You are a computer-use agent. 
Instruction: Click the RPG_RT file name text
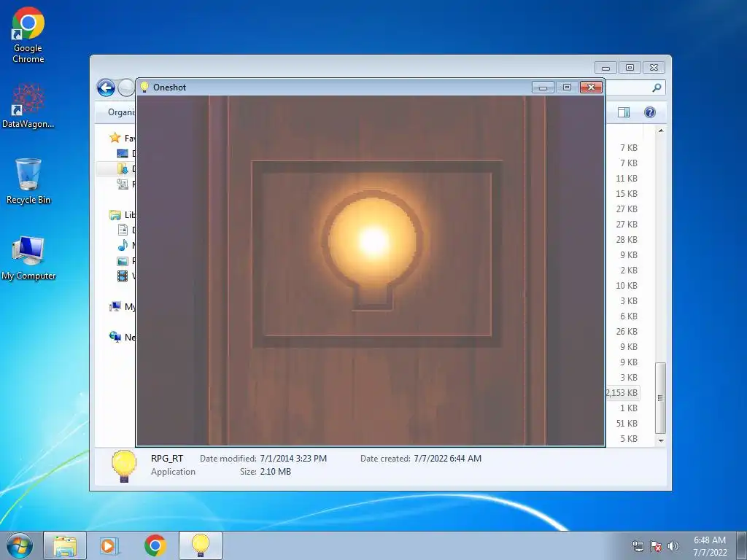[167, 459]
